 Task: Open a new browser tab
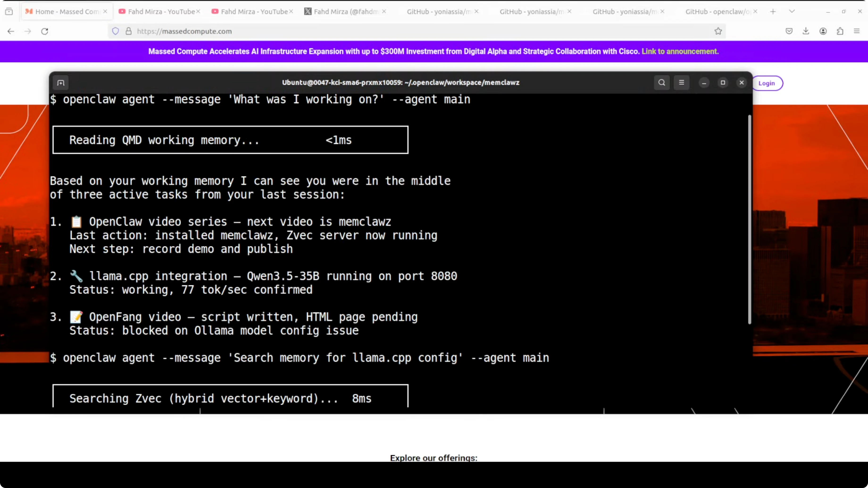coord(773,12)
